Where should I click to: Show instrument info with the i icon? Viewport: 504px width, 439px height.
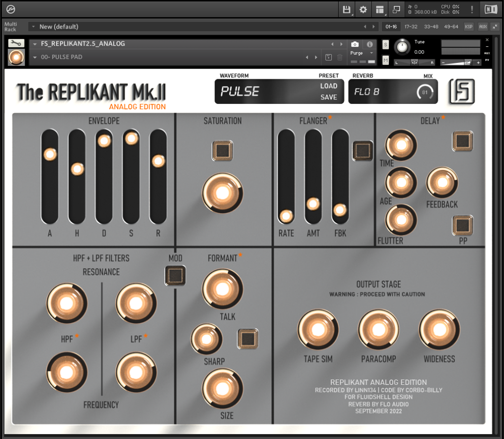(370, 44)
